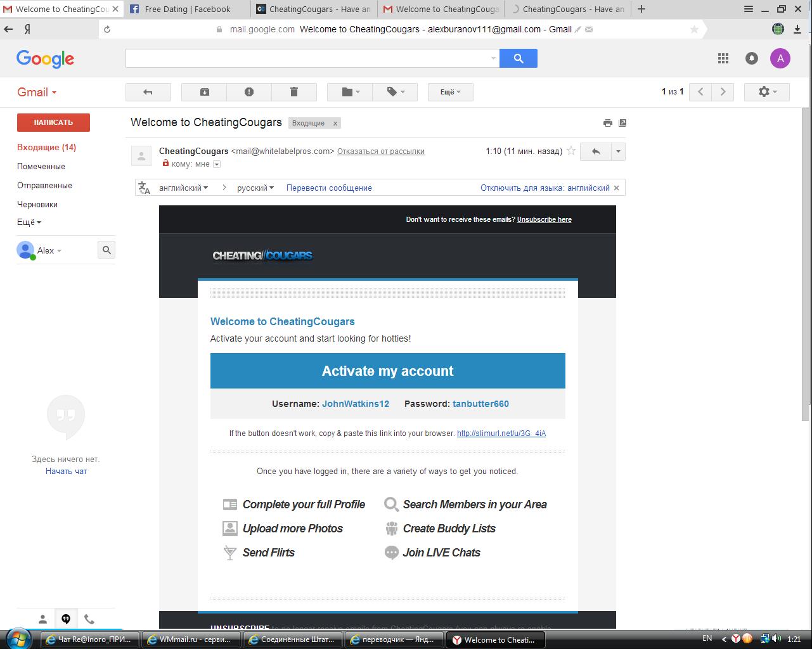Print the email with printer icon

608,123
